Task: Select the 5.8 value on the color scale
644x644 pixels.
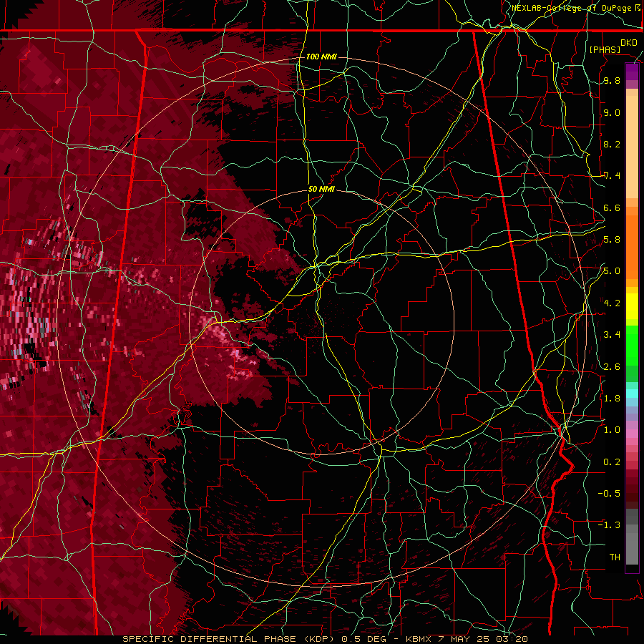Action: [612, 240]
